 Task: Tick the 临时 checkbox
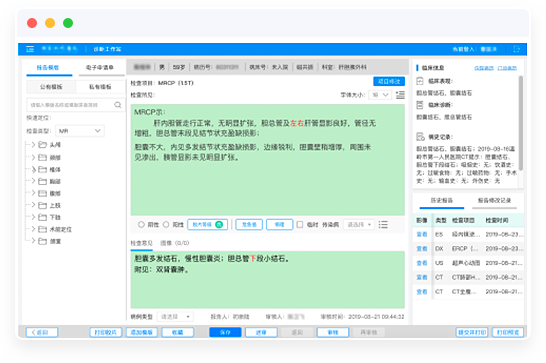pyautogui.click(x=299, y=225)
